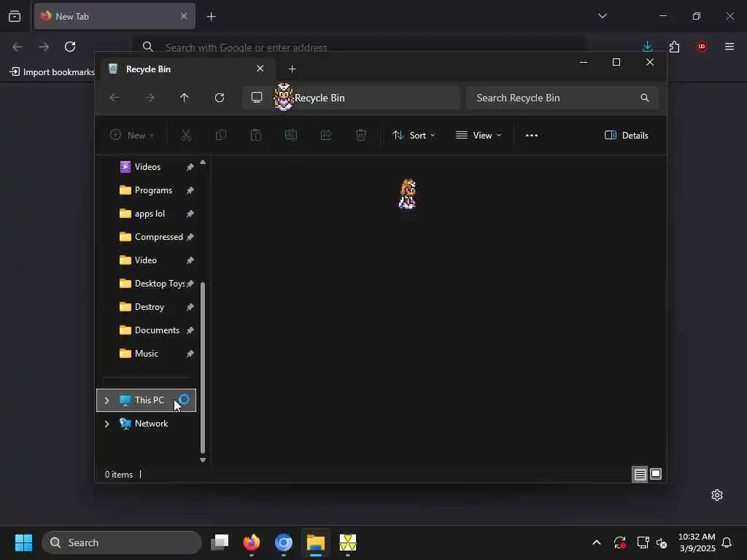The width and height of the screenshot is (747, 560).
Task: Click the monitor icon in address bar
Action: (x=257, y=98)
